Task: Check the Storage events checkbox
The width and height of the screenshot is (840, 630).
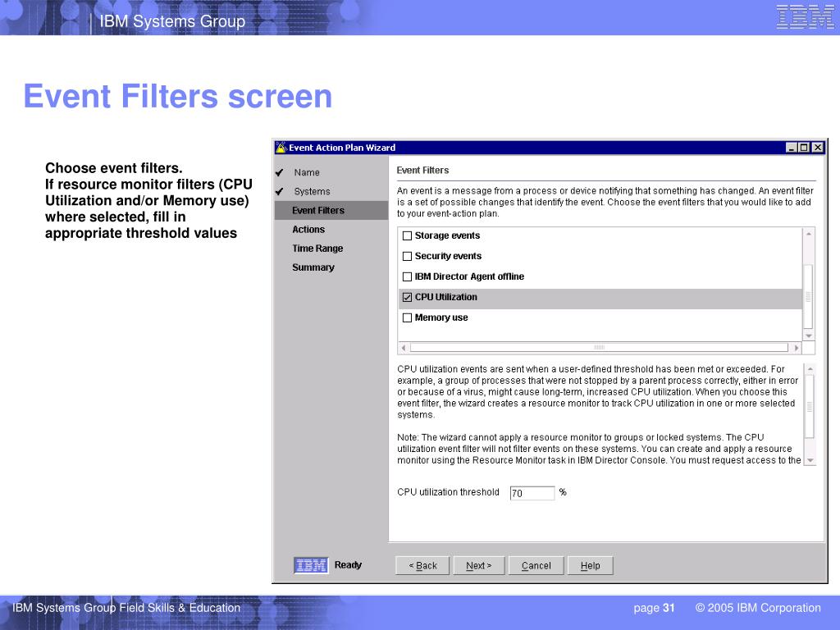Action: tap(407, 235)
